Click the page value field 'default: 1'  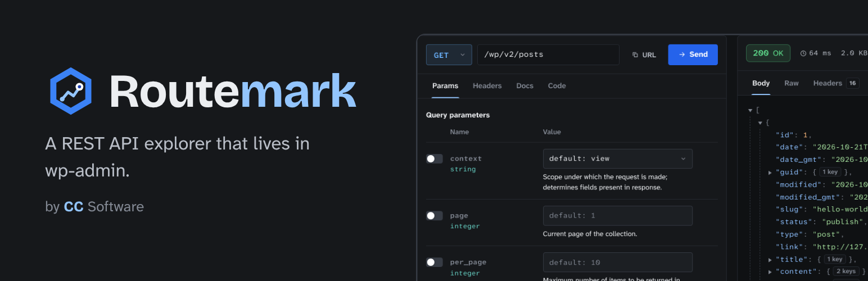point(617,216)
